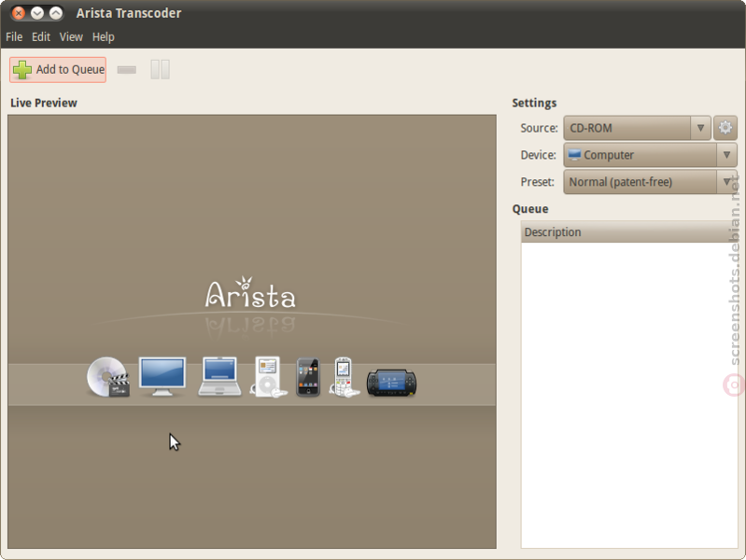Expand the Source dropdown showing CD-ROM
Screen dimensions: 746x560
(637, 128)
